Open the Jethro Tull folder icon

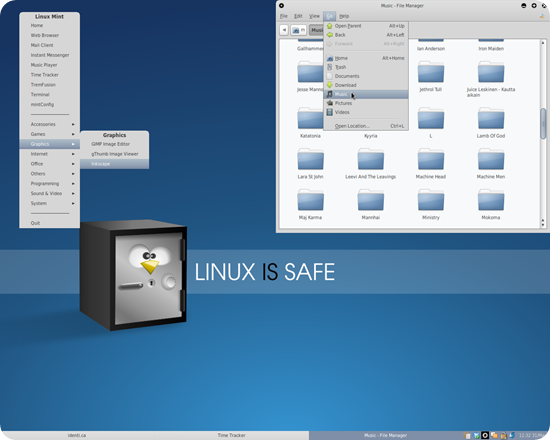431,72
